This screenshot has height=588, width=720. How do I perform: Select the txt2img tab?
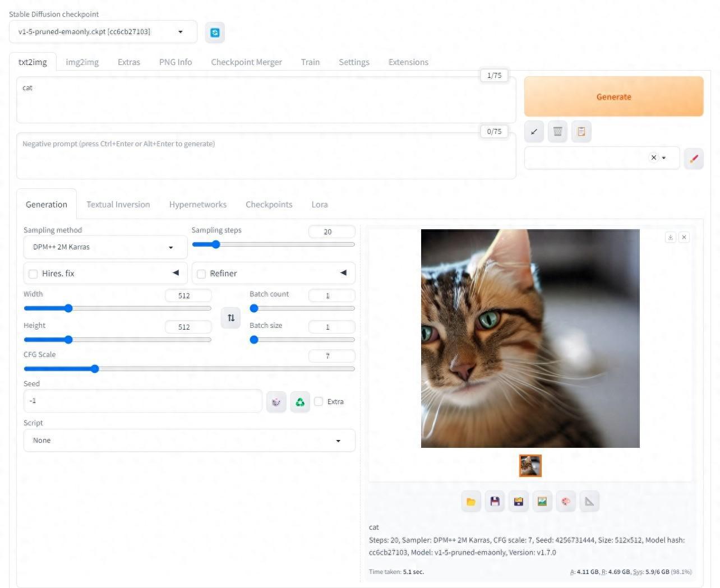pos(33,62)
